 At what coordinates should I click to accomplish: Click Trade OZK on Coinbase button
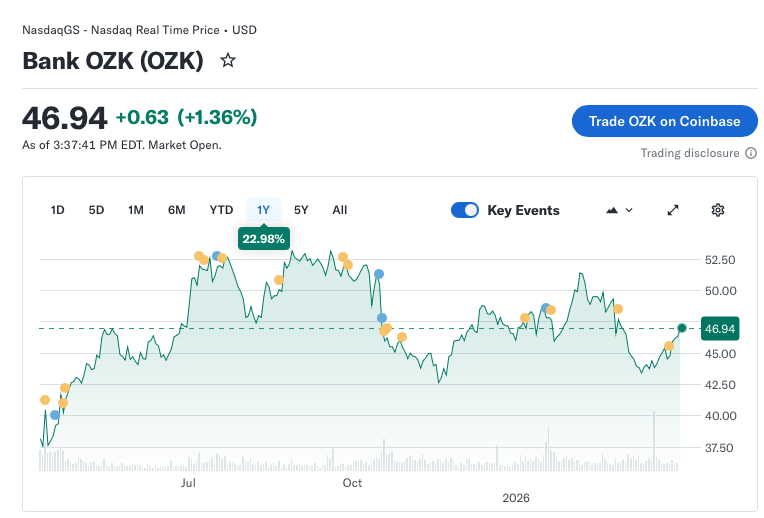[x=664, y=121]
